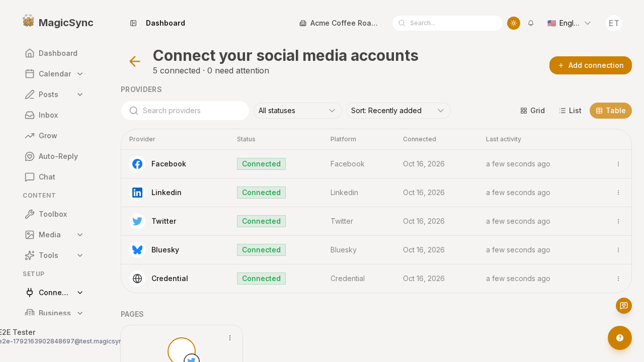The height and width of the screenshot is (362, 644).
Task: Open the English language selector
Action: point(569,23)
